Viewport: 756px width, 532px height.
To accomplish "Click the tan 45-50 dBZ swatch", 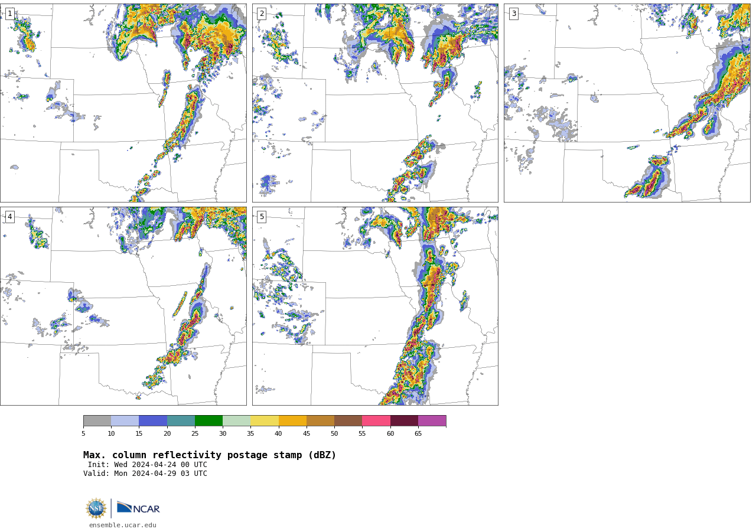I will [320, 421].
